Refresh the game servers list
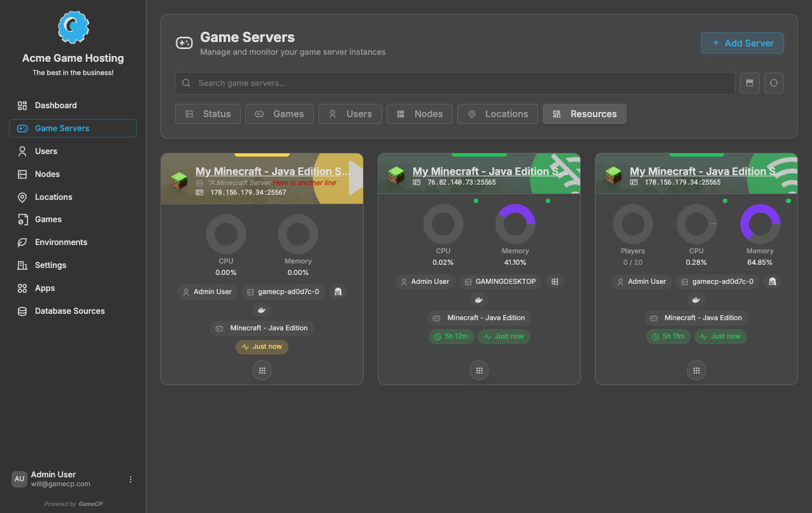812x513 pixels. (774, 83)
